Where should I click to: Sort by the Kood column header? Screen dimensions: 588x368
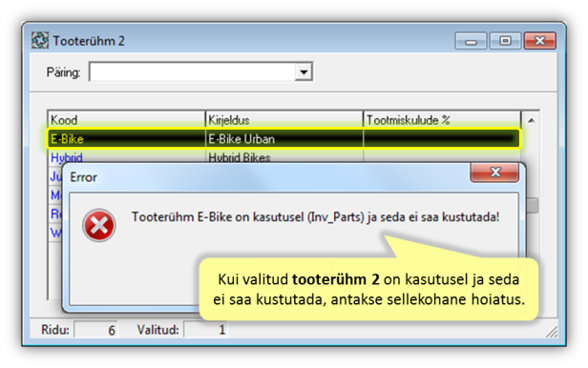coord(126,120)
